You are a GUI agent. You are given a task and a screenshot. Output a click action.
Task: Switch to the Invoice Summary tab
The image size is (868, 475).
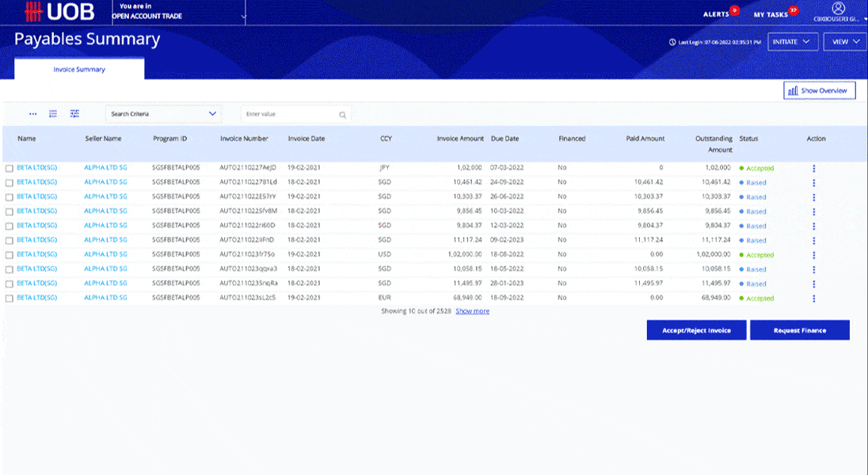[79, 70]
